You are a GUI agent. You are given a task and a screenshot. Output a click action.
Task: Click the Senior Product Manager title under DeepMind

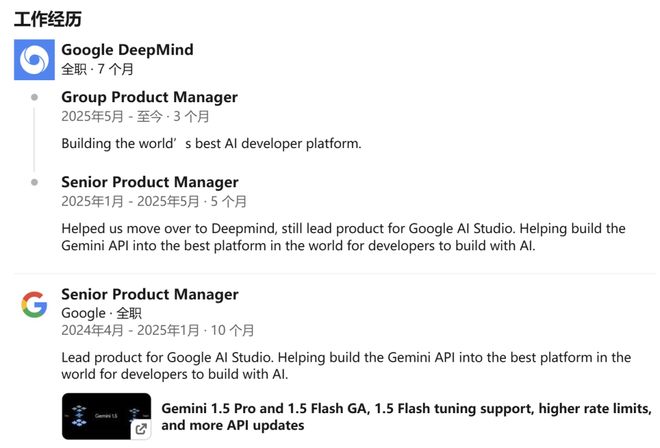pos(150,182)
